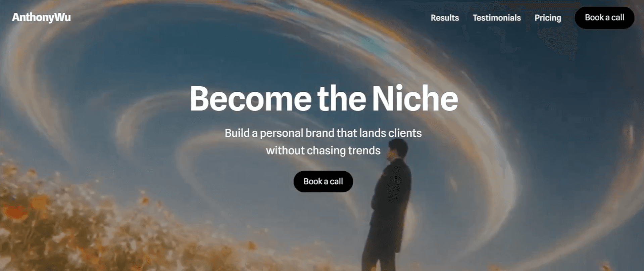644x271 pixels.
Task: Click the word "clients" in the subtitle
Action: pyautogui.click(x=405, y=133)
